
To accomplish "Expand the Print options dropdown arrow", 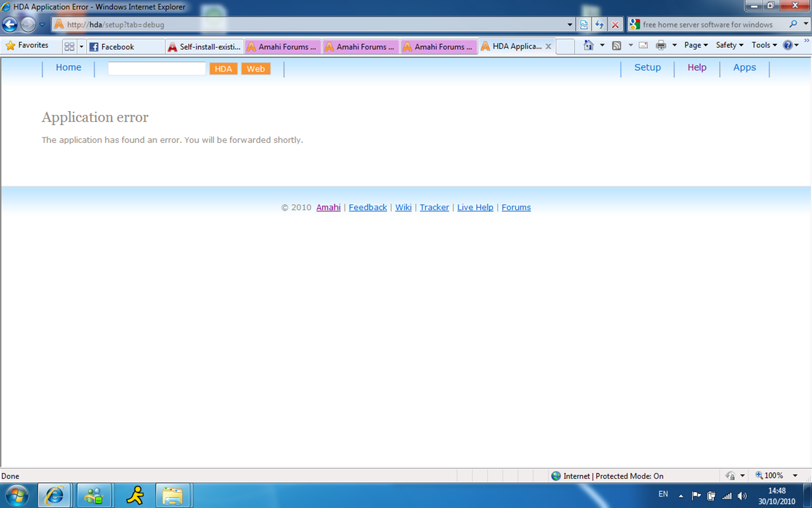I will point(674,45).
